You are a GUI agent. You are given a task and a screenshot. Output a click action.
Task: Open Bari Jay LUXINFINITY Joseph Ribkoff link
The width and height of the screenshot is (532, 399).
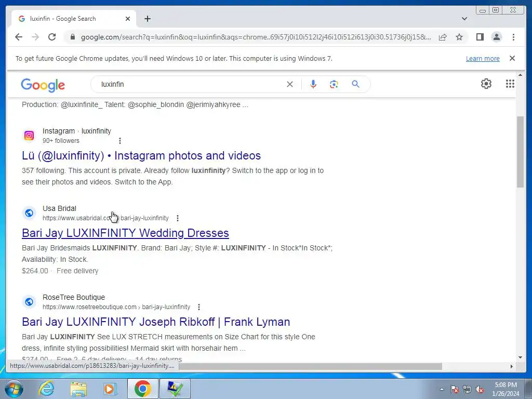156,322
